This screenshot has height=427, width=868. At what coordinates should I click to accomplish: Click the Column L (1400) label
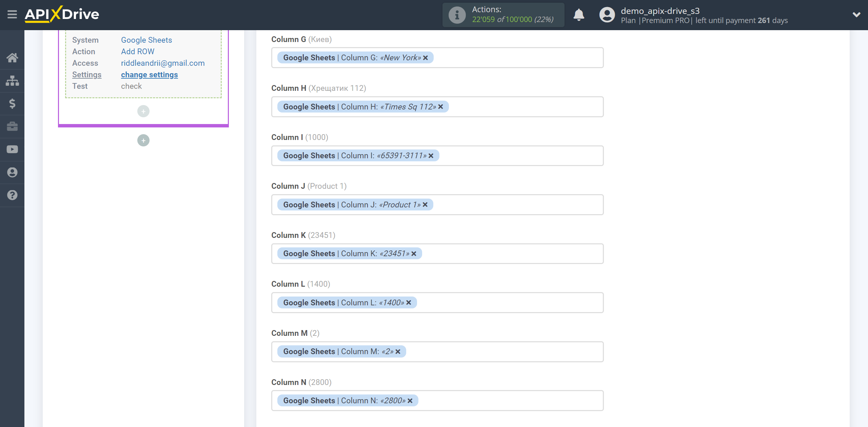[301, 284]
